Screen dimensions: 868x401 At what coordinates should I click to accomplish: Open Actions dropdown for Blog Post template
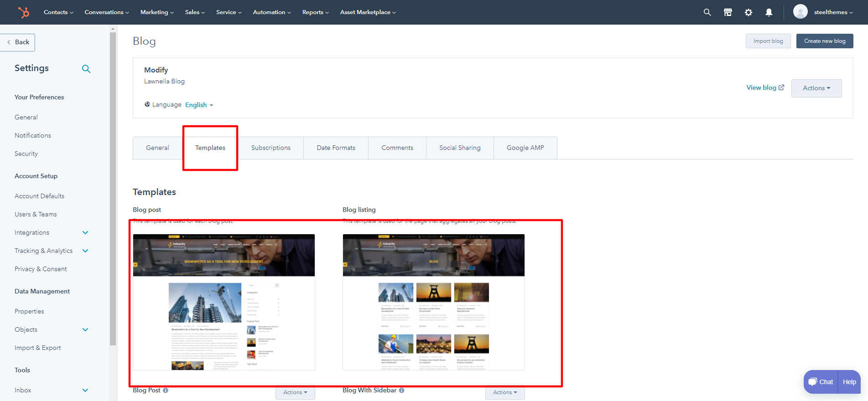click(295, 392)
